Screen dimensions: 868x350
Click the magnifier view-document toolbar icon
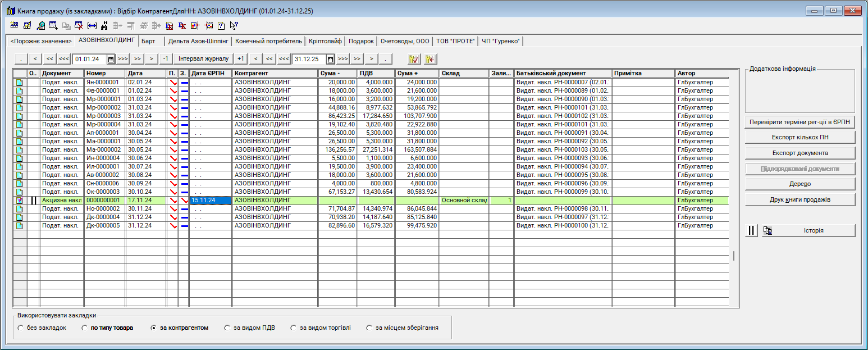[40, 25]
